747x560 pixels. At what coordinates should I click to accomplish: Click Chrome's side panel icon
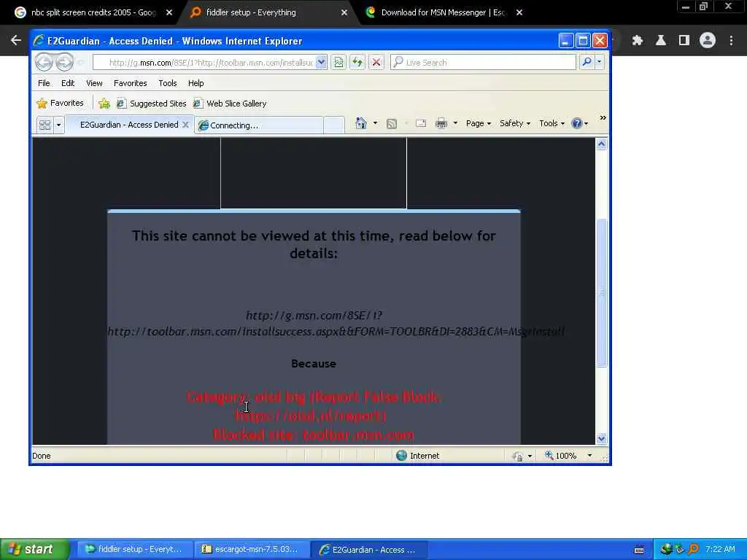coord(684,41)
